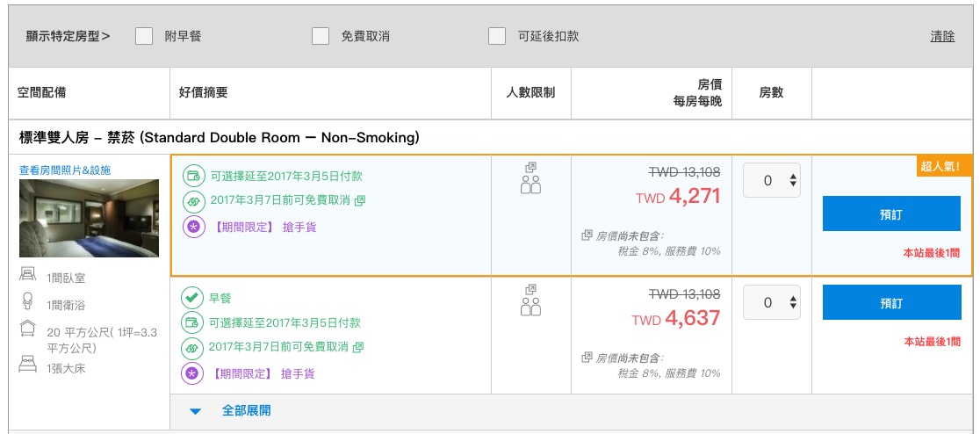
Task: Open 查看房間照片&設施 link
Action: coord(66,170)
